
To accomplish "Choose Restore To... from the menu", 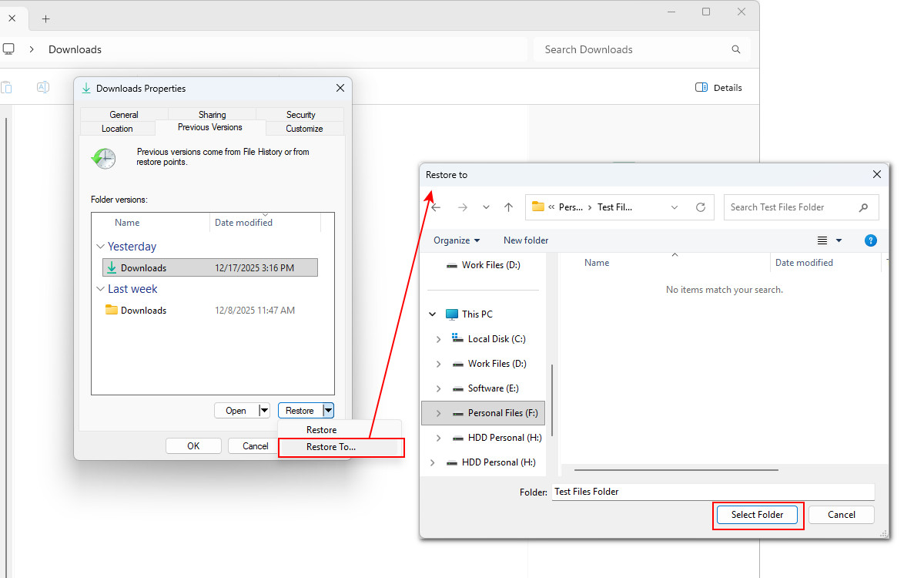I will coord(331,447).
